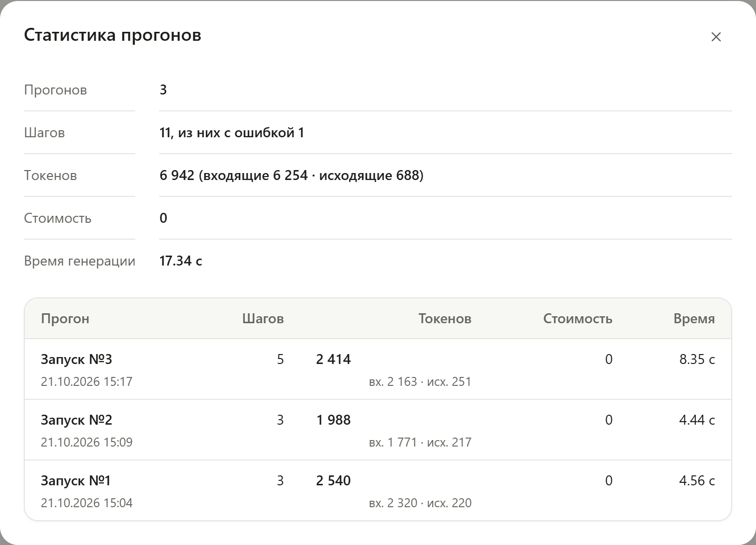This screenshot has width=756, height=545.
Task: Click the token count 1 988
Action: tap(333, 420)
